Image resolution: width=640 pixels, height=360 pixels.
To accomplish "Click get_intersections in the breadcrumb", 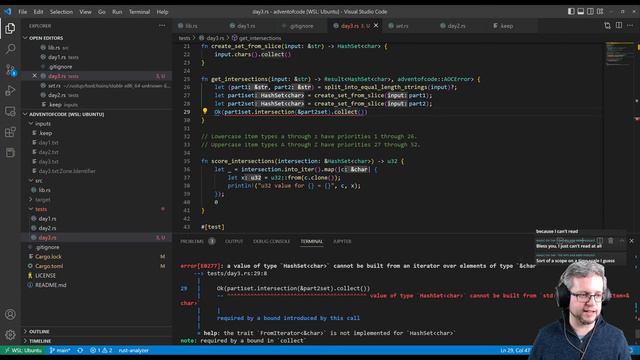I will (260, 38).
